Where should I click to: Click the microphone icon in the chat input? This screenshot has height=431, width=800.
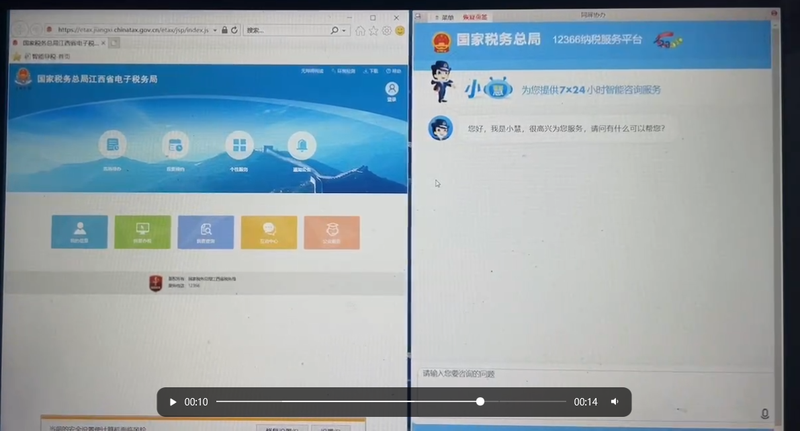[764, 414]
